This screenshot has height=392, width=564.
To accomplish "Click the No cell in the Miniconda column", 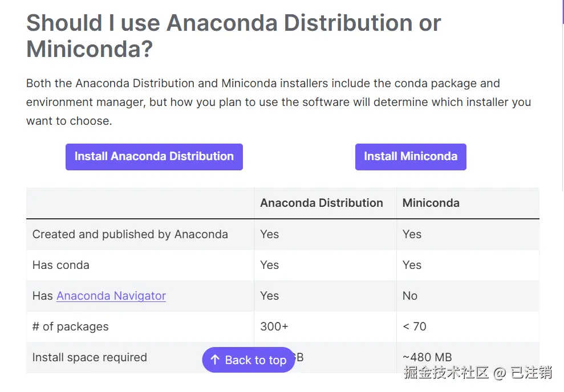I will [410, 296].
